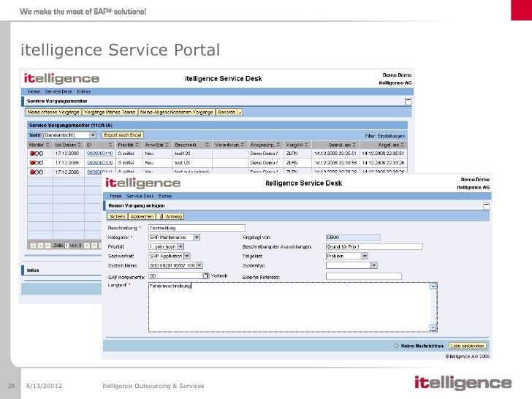Sort the table by the ID column
Viewport: 532px width, 399px height.
pos(110,145)
